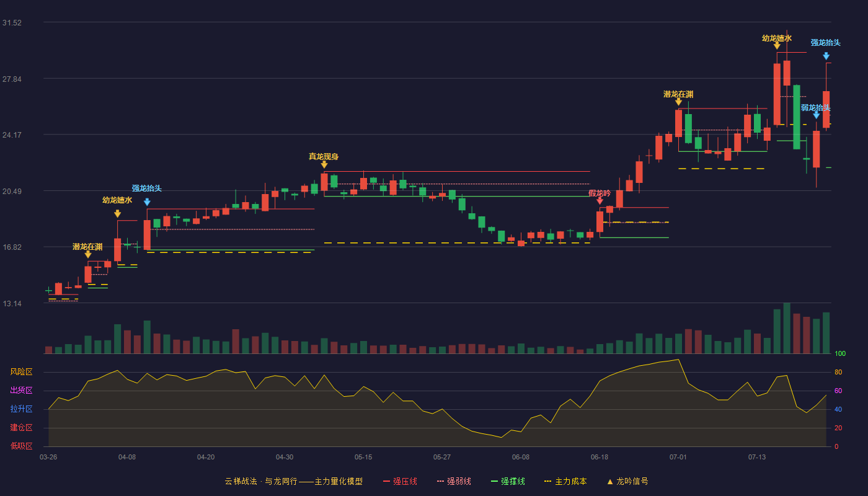868x496 pixels.
Task: Click the 04-30 date label
Action: click(285, 457)
